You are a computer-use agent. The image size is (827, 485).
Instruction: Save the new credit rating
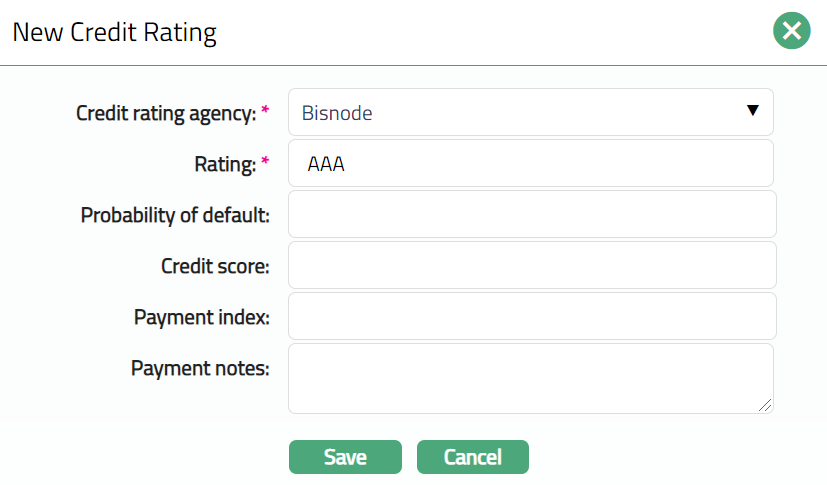[345, 457]
